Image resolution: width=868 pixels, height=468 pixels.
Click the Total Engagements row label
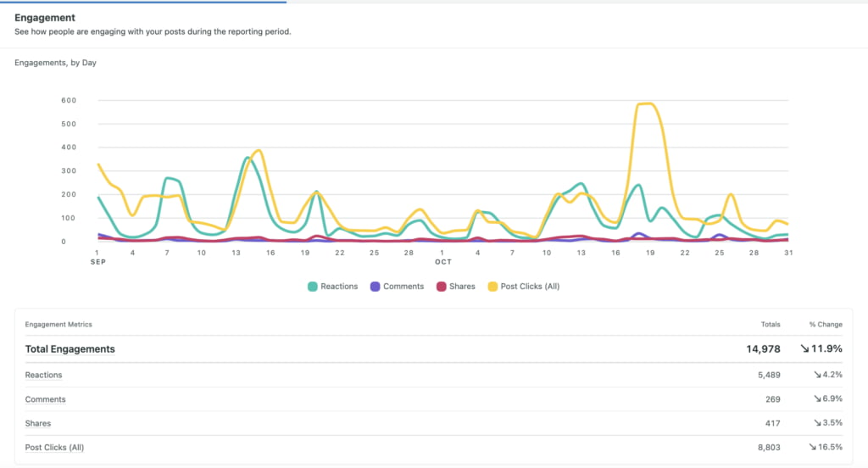click(x=70, y=348)
